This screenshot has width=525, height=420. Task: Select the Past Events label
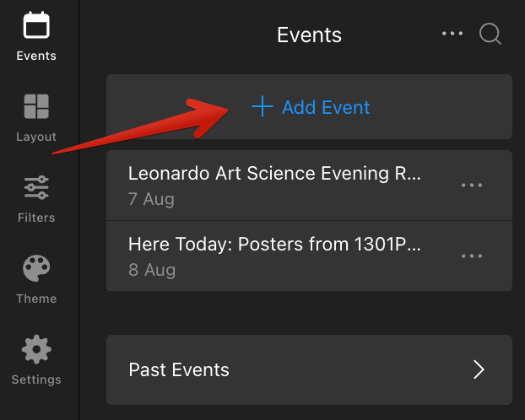[x=179, y=369]
